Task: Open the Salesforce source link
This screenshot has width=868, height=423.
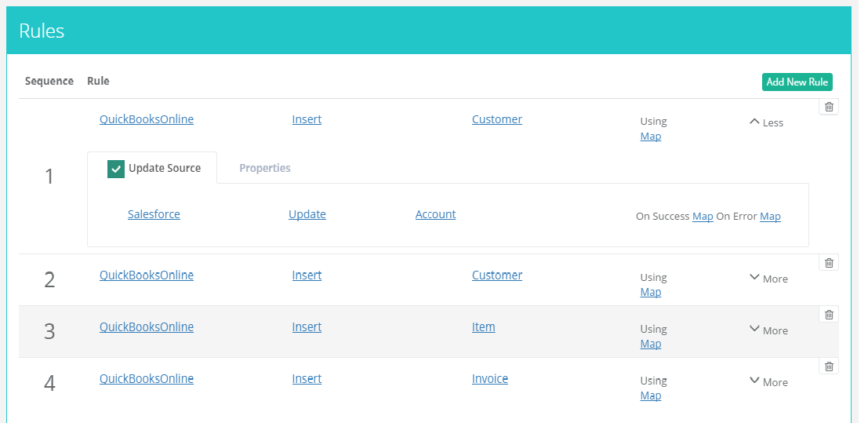Action: (x=154, y=214)
